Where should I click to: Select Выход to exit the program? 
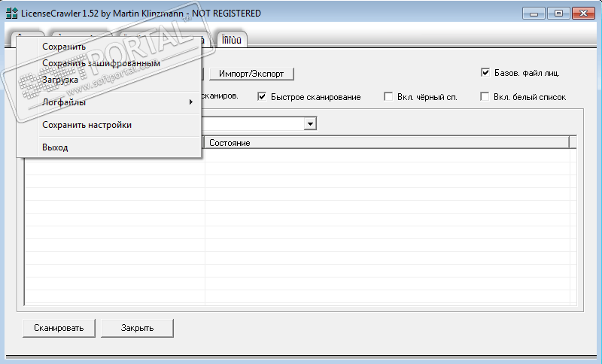point(108,147)
